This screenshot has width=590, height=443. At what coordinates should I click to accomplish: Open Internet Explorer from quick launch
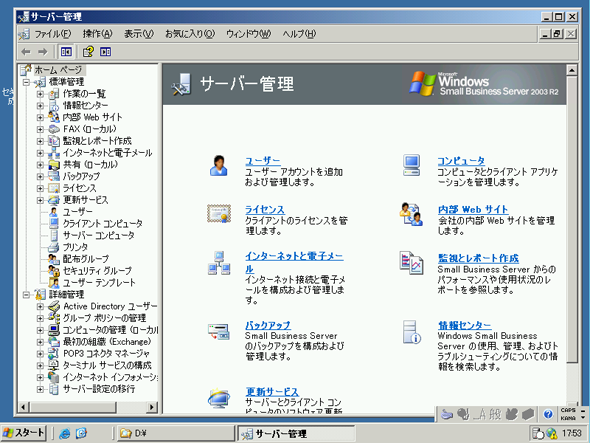pyautogui.click(x=65, y=434)
